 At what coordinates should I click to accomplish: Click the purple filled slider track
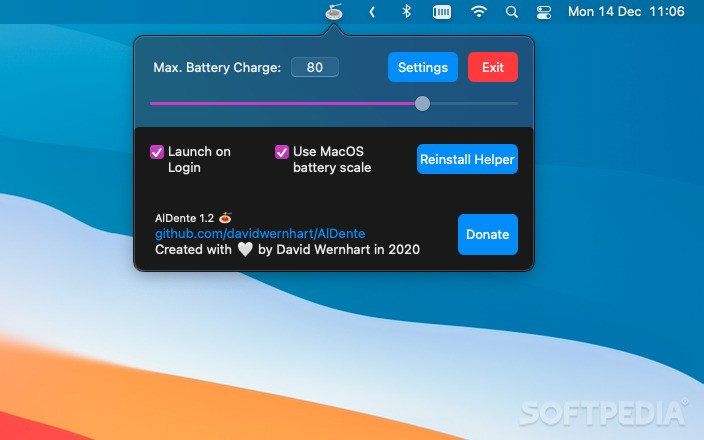(x=282, y=104)
